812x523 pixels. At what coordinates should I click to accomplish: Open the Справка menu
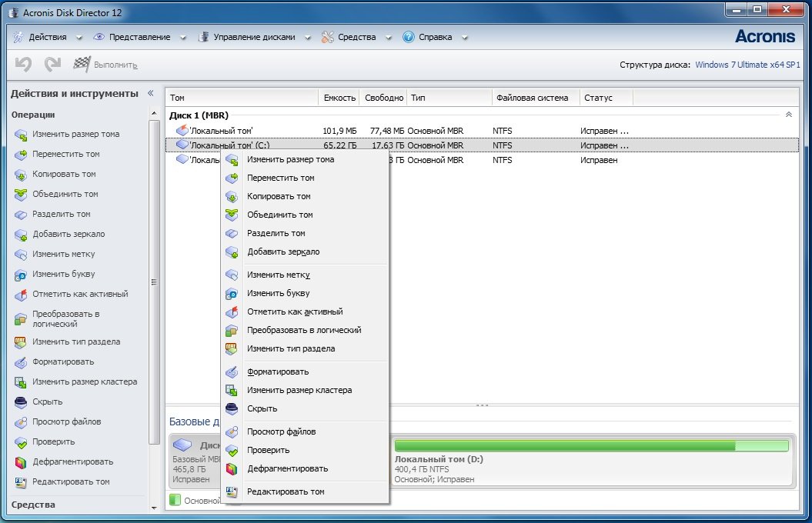tap(435, 37)
